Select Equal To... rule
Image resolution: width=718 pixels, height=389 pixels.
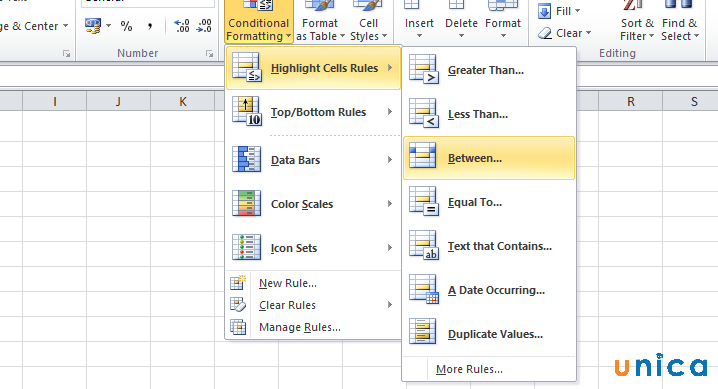[x=489, y=202]
